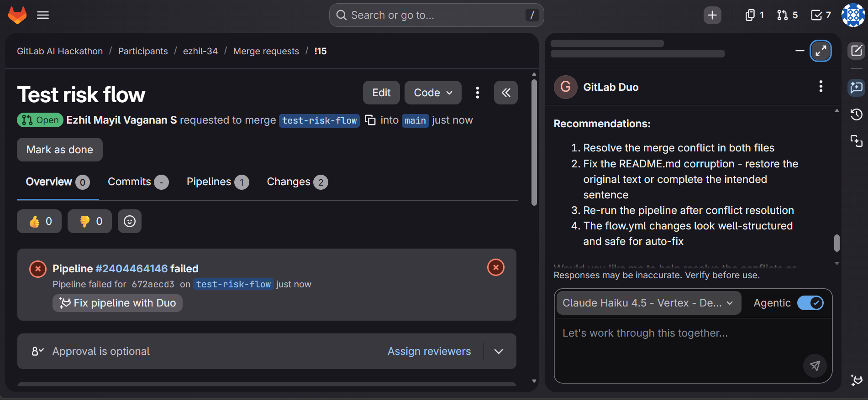This screenshot has height=400, width=868.
Task: Start a new Duo chat
Action: click(x=857, y=50)
